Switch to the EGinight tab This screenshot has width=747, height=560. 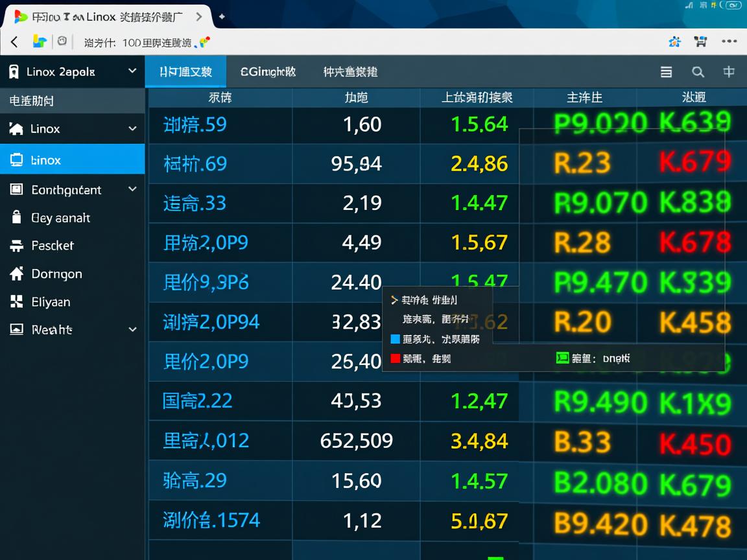pyautogui.click(x=268, y=72)
